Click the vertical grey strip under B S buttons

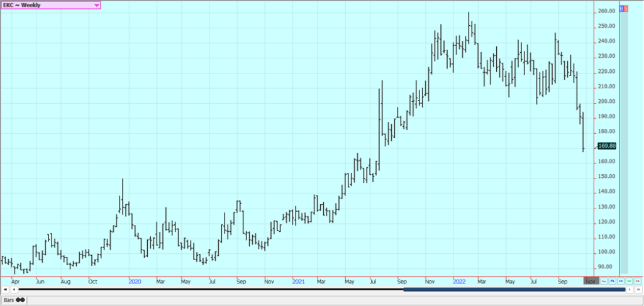point(624,143)
